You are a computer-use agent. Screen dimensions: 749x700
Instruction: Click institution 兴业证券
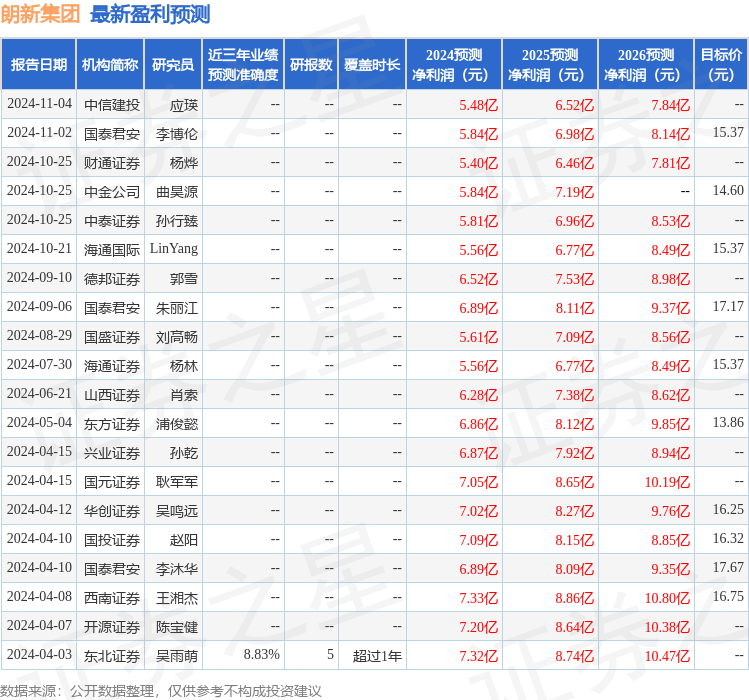tap(112, 453)
